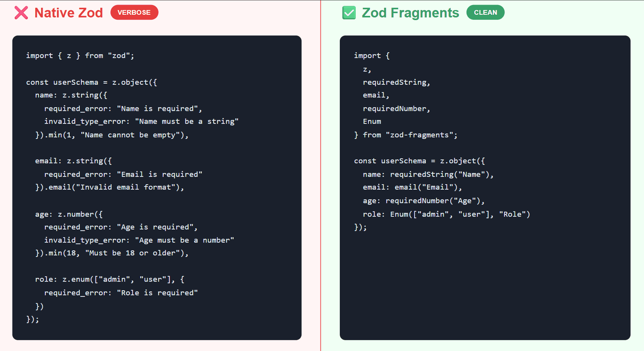Click the role: Enum(["admin", "user"], "Role") line
This screenshot has width=644, height=351.
tap(446, 214)
